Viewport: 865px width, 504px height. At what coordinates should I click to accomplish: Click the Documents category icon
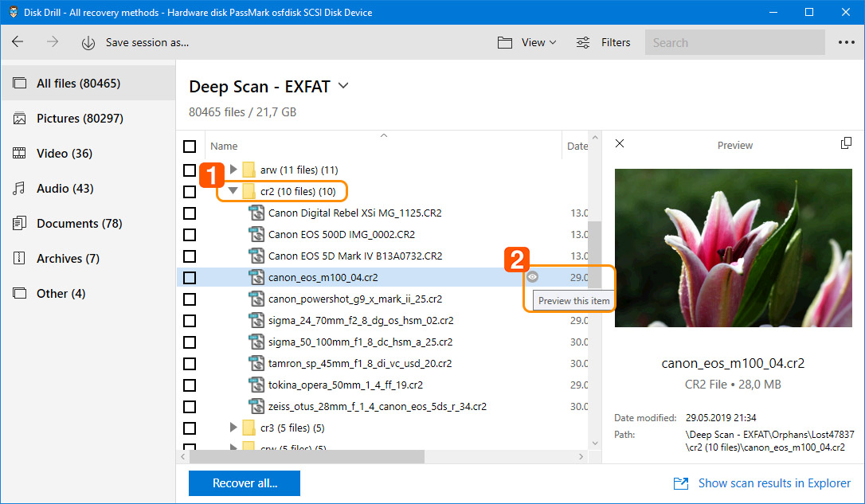(19, 223)
